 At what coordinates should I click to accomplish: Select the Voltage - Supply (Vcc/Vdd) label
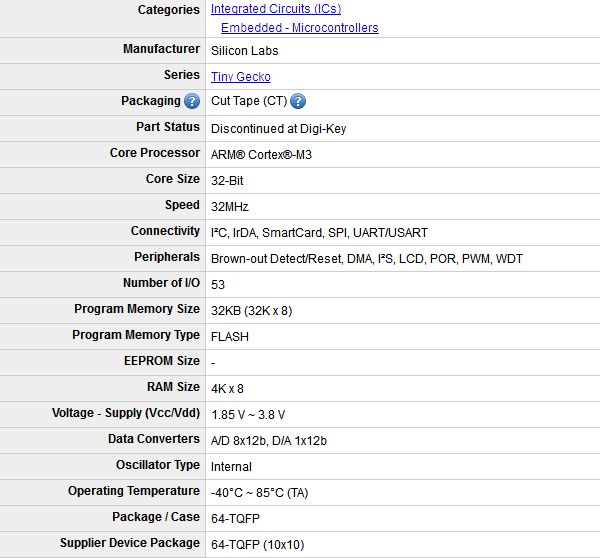coord(126,413)
